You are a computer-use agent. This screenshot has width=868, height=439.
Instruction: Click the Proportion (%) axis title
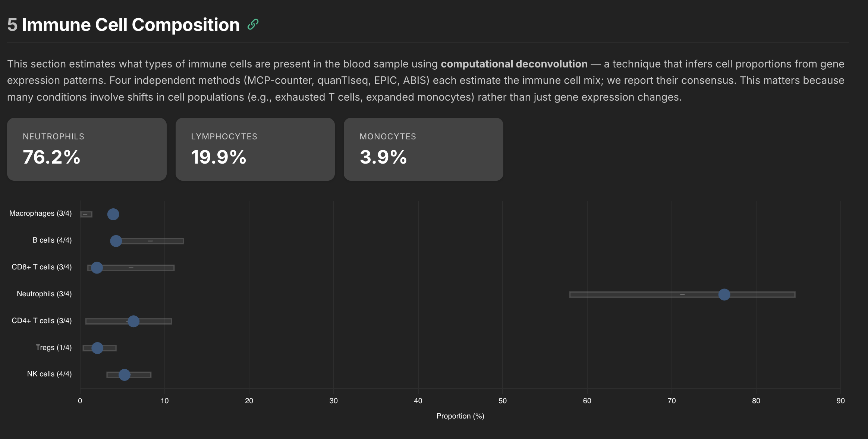[x=460, y=416]
